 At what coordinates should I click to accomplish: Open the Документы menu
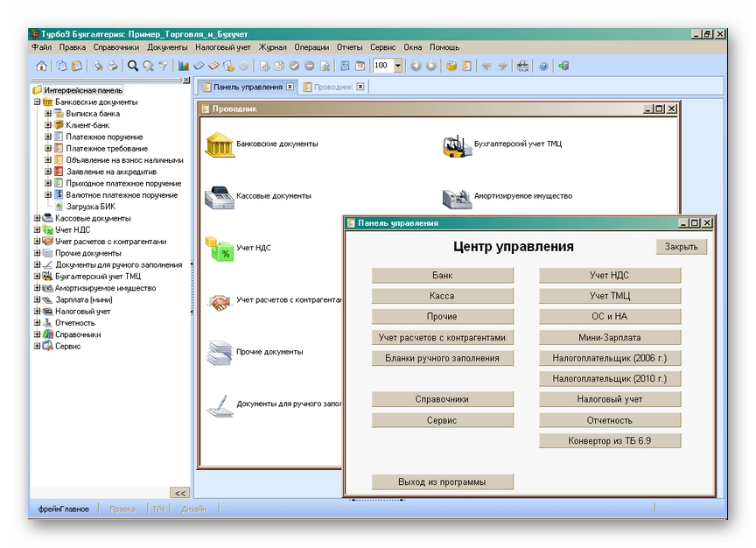click(167, 47)
